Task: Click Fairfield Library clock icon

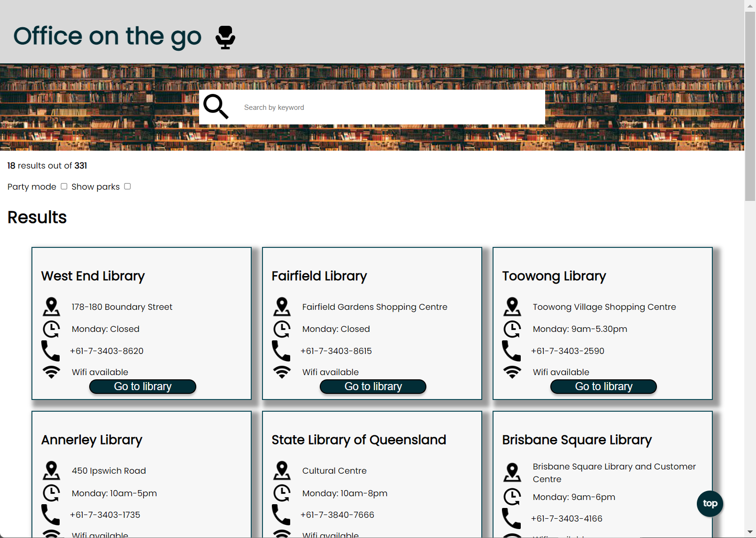Action: [282, 329]
